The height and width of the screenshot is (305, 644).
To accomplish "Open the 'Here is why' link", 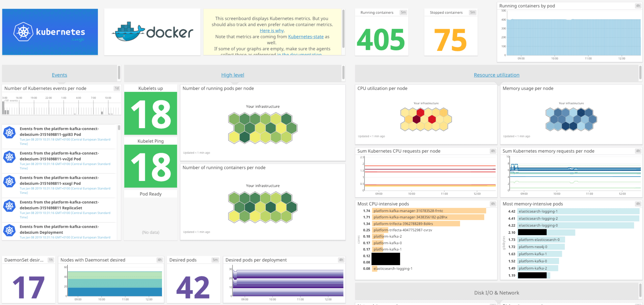I will [272, 31].
